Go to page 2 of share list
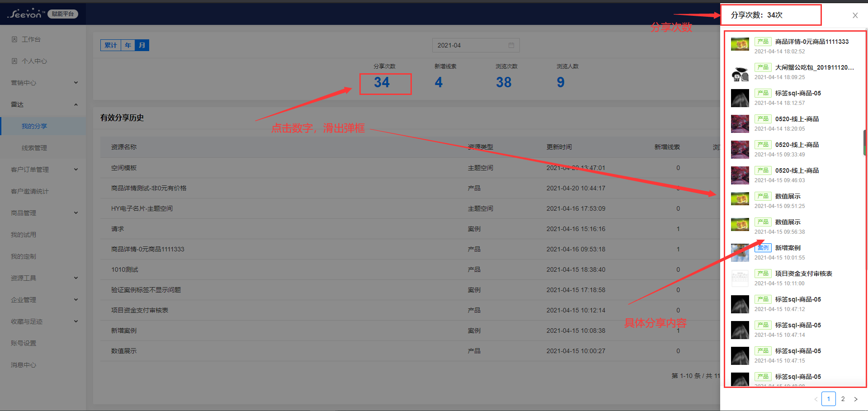Screen dimensions: 868x411 click(843, 399)
